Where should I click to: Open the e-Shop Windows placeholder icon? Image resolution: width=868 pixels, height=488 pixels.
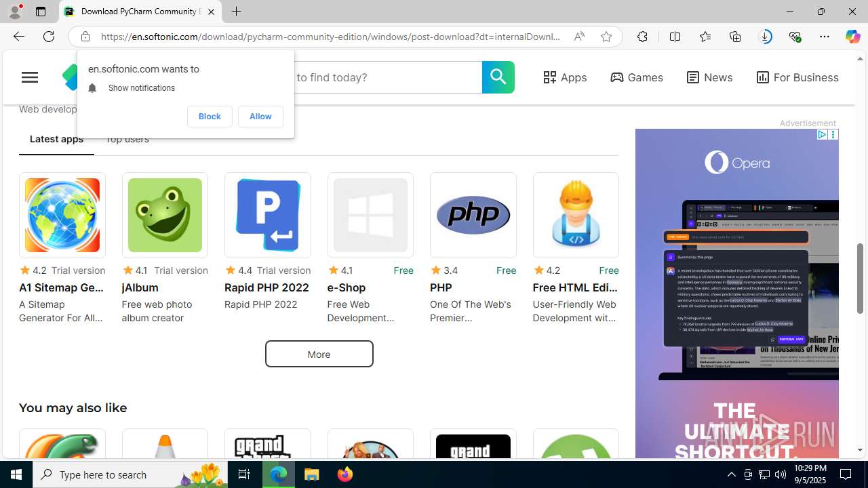pos(370,215)
